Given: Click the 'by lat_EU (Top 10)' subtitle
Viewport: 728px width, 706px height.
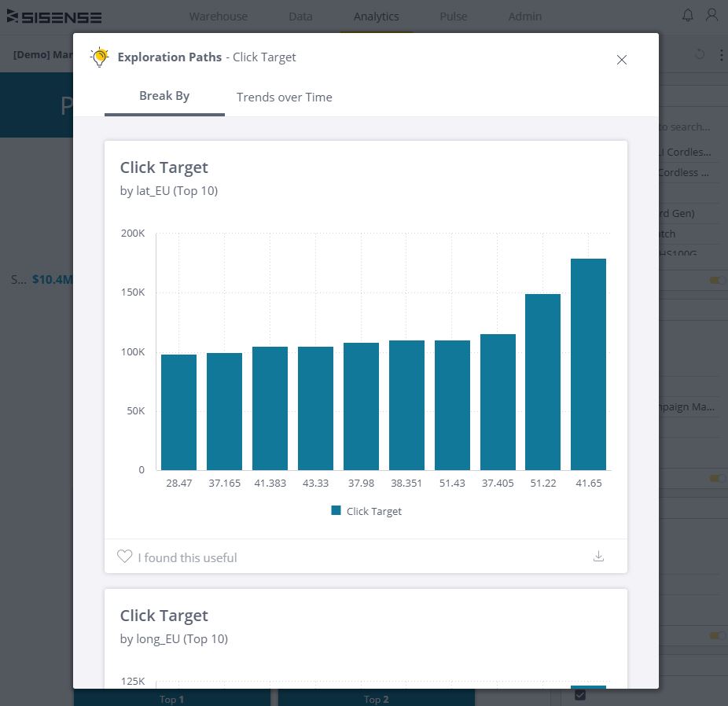Looking at the screenshot, I should 168,191.
